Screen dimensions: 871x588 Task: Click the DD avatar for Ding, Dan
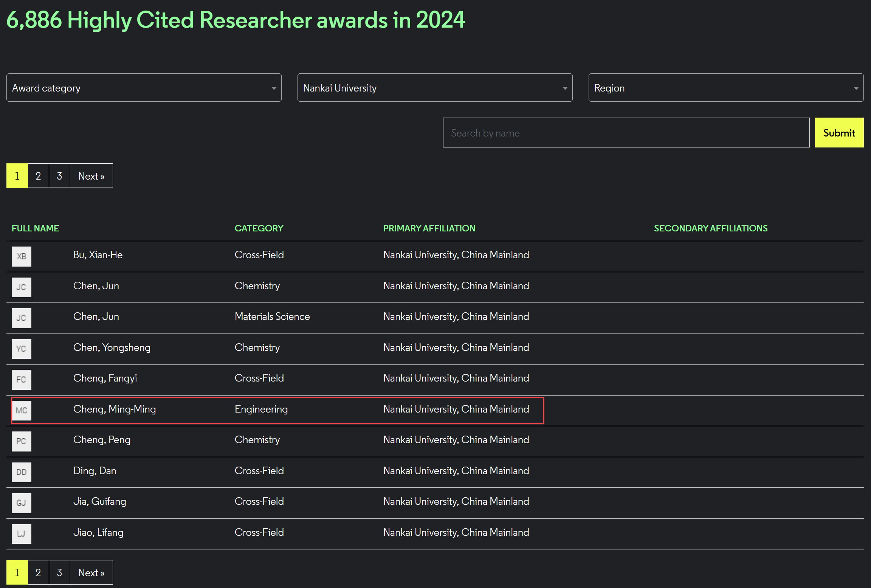tap(21, 472)
